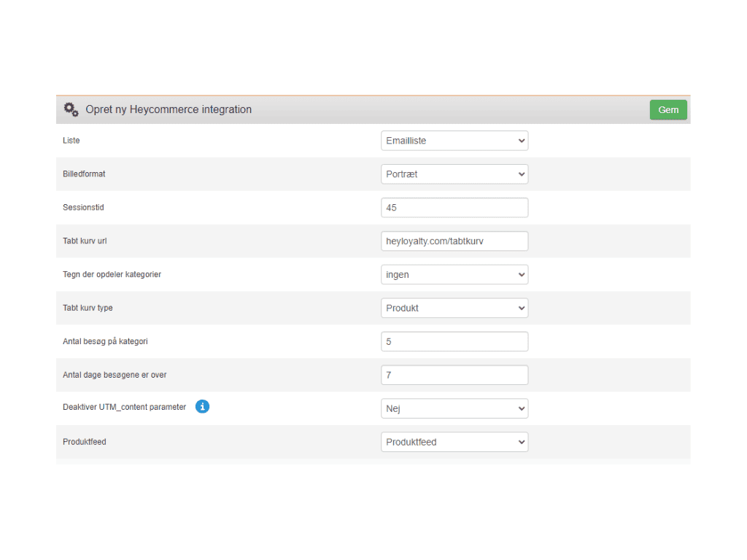Expand the Billedformat dropdown set to Portræt
This screenshot has width=747, height=560.
coord(454,174)
